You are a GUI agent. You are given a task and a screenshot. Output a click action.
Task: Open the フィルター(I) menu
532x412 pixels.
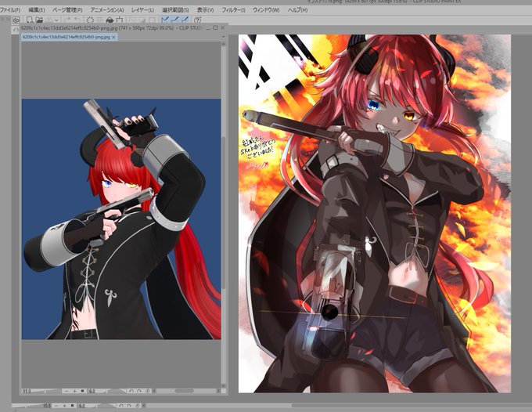(233, 10)
